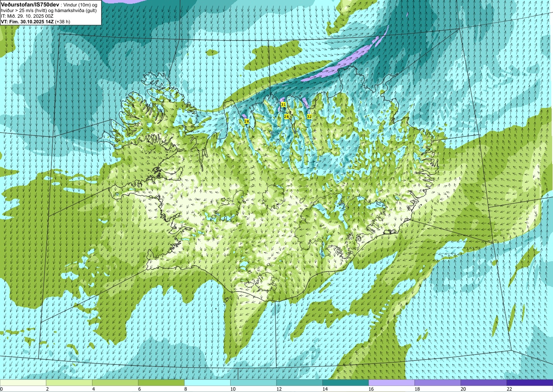Click the 18–20 m/s purple legend swatch
553x392 pixels.
tap(438, 383)
